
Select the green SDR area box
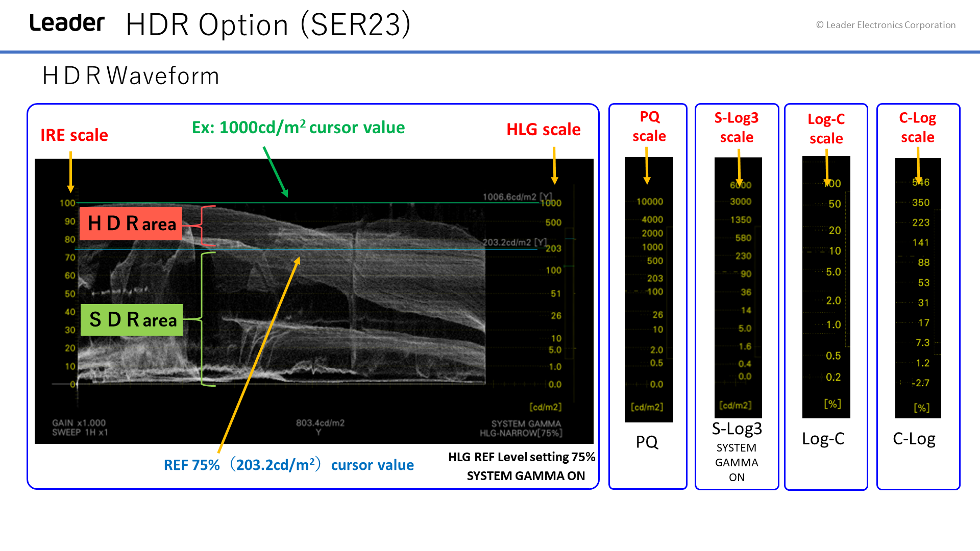click(x=132, y=320)
